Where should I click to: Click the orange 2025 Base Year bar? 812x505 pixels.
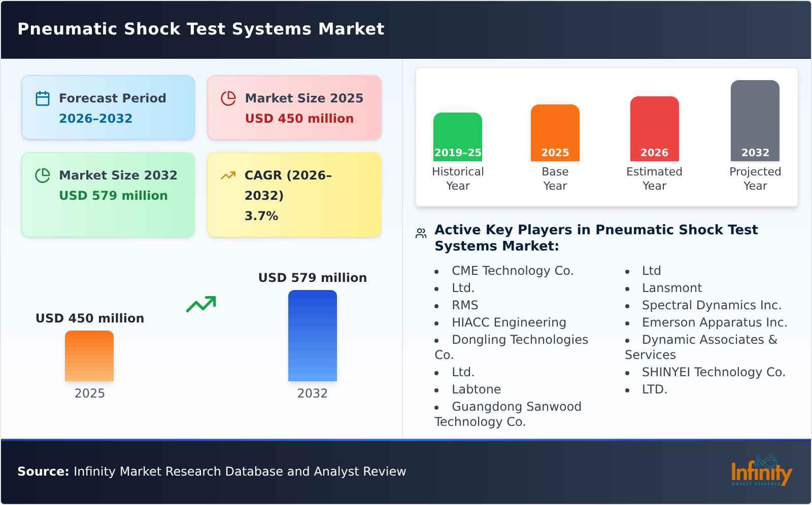pyautogui.click(x=555, y=133)
